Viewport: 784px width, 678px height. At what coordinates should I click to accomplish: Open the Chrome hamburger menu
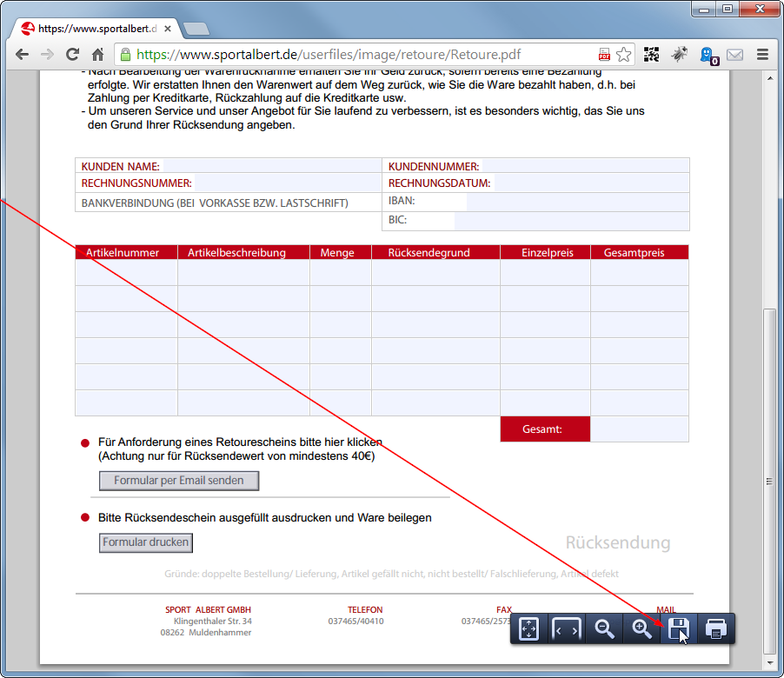point(762,55)
